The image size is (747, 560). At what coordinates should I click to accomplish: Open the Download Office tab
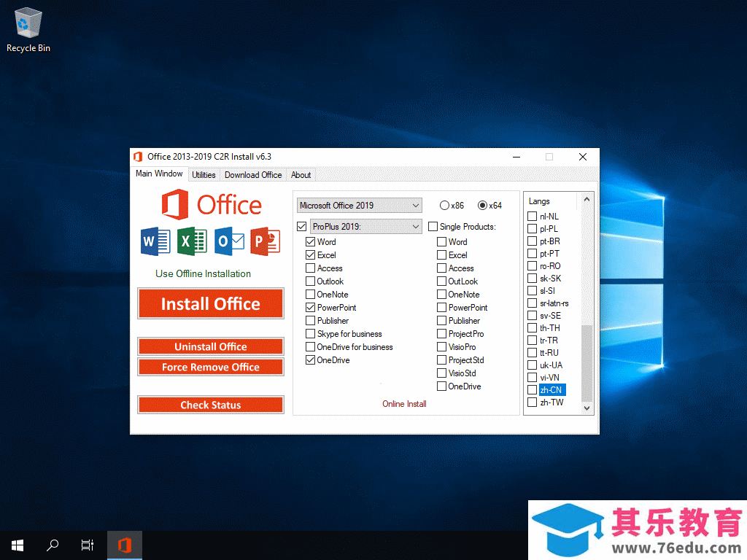click(x=253, y=175)
